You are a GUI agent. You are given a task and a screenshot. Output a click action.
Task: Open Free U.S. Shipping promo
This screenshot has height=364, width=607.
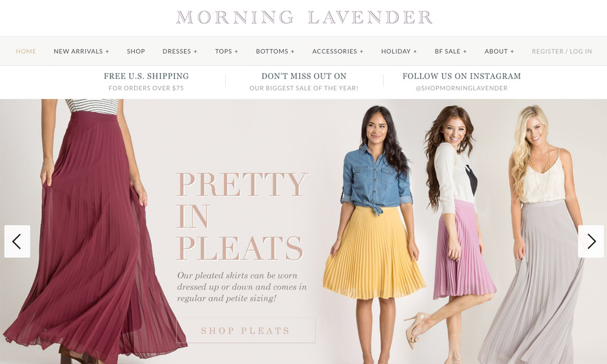click(146, 82)
